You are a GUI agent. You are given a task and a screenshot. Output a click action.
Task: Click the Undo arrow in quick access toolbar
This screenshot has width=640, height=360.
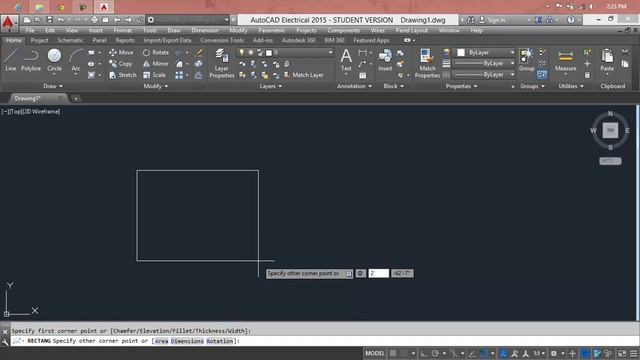tap(61, 20)
